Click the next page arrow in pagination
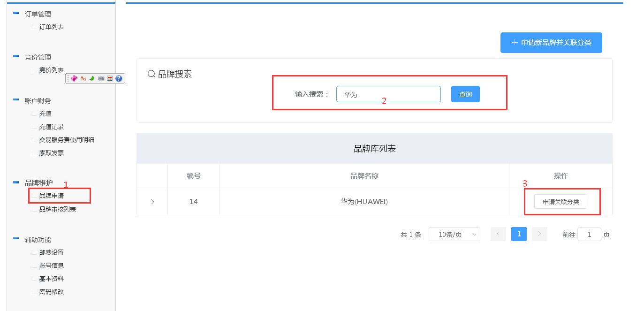This screenshot has height=311, width=644. pyautogui.click(x=539, y=234)
